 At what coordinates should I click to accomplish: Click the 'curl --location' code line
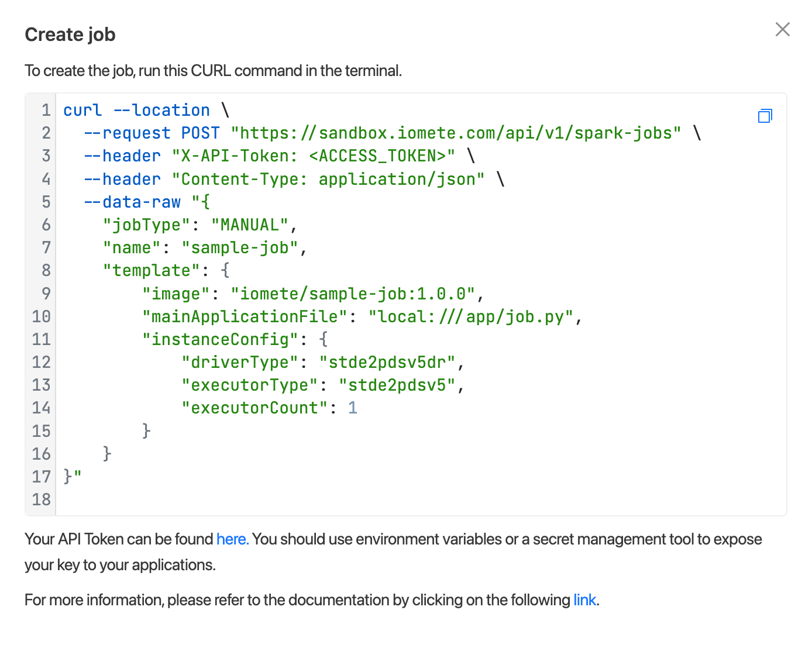[x=146, y=111]
